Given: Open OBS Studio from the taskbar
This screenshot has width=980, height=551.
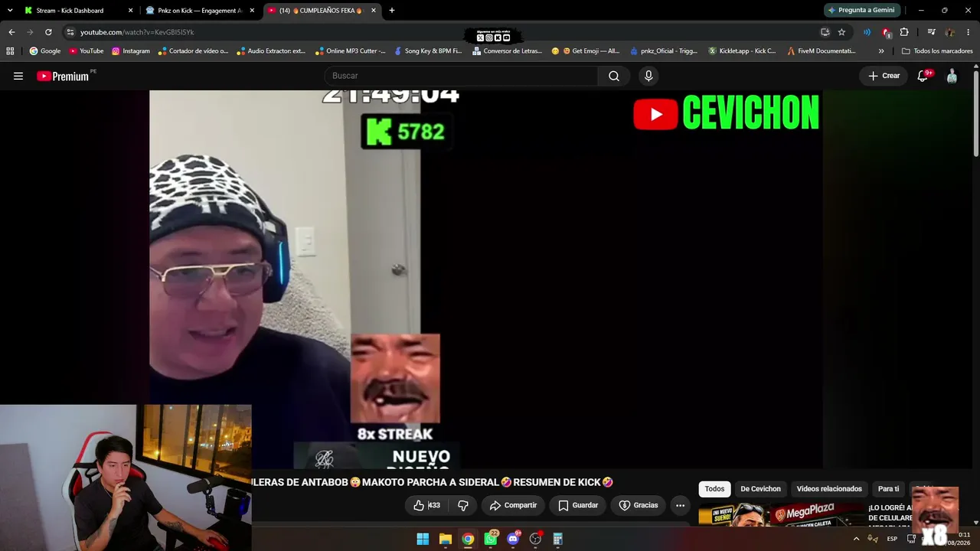Looking at the screenshot, I should tap(536, 539).
